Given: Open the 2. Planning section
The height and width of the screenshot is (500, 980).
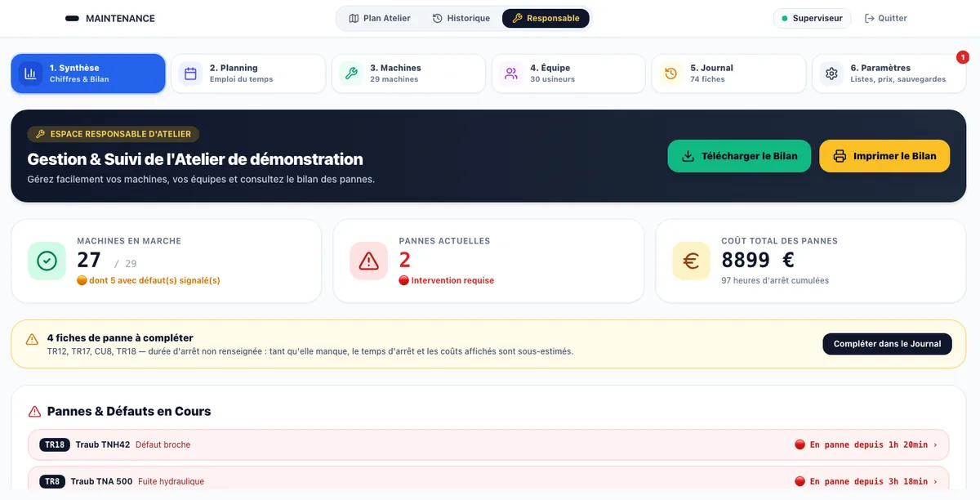Looking at the screenshot, I should 248,74.
